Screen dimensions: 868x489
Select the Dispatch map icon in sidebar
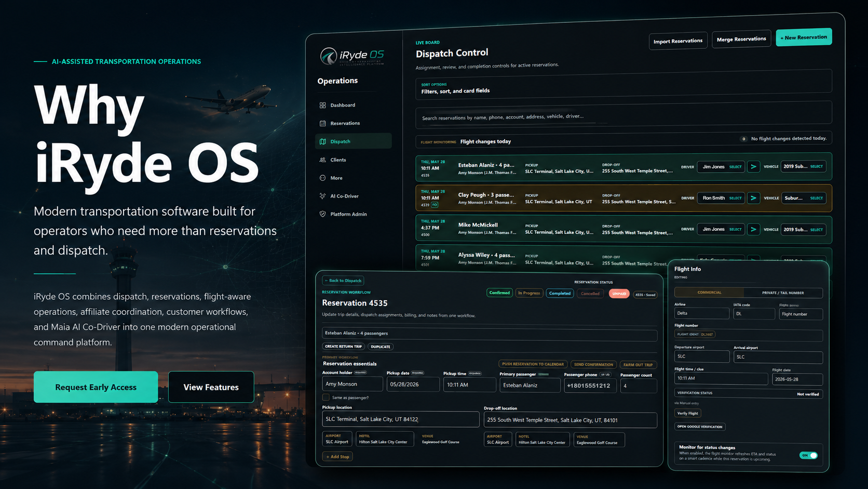323,141
